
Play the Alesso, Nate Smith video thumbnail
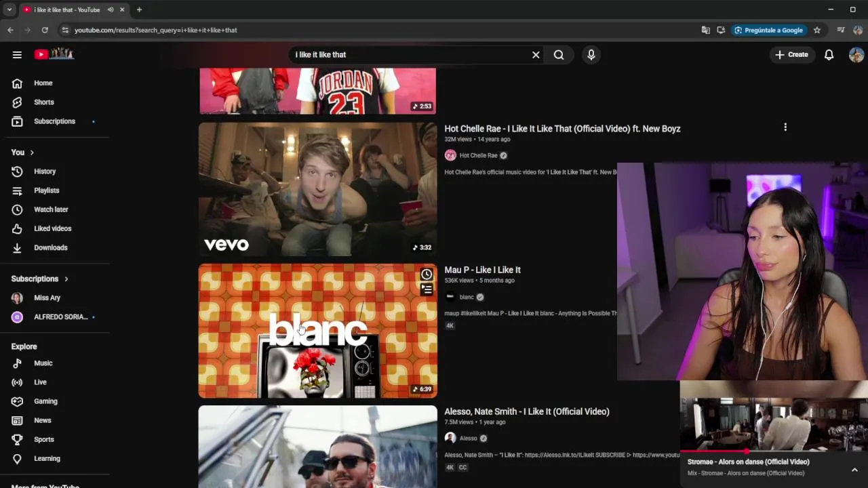[x=317, y=446]
